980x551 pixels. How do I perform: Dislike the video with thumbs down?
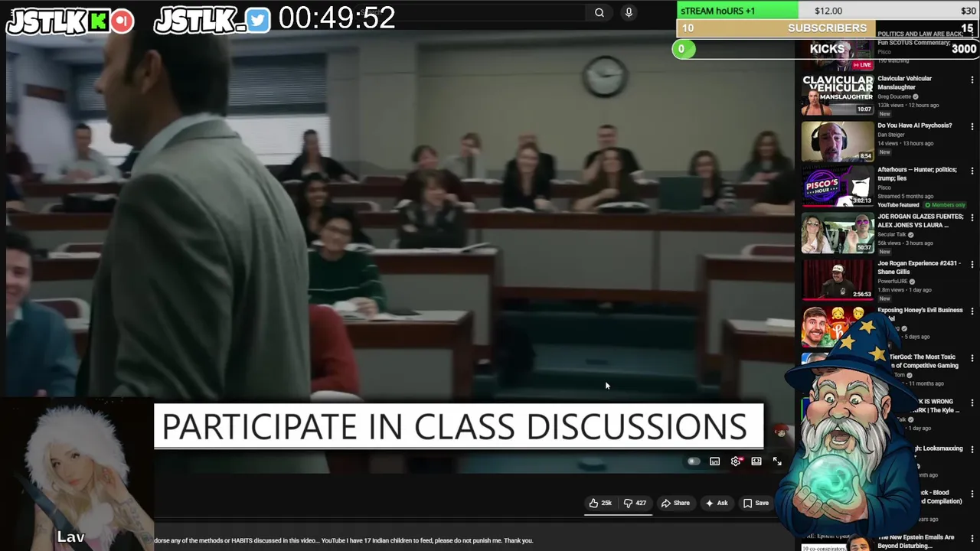[x=635, y=503]
